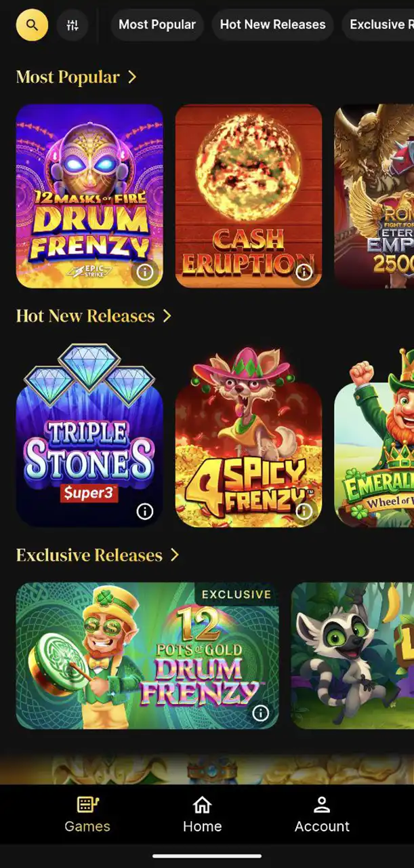Open the yellow search icon
414x868 pixels.
tap(32, 26)
